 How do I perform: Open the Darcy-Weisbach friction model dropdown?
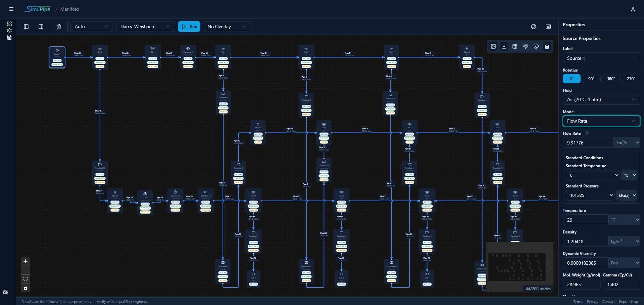[145, 27]
